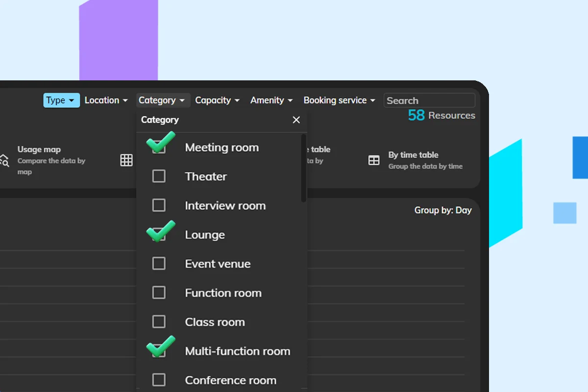Uncheck the Multi-function room category

pyautogui.click(x=159, y=351)
